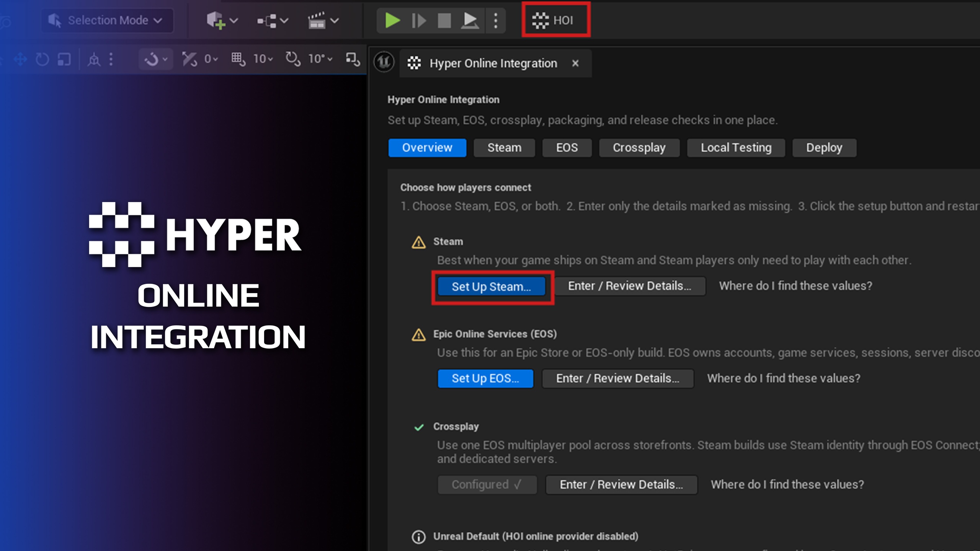
Task: Click the 'Epic Online Services (EOS)' heading
Action: point(495,334)
